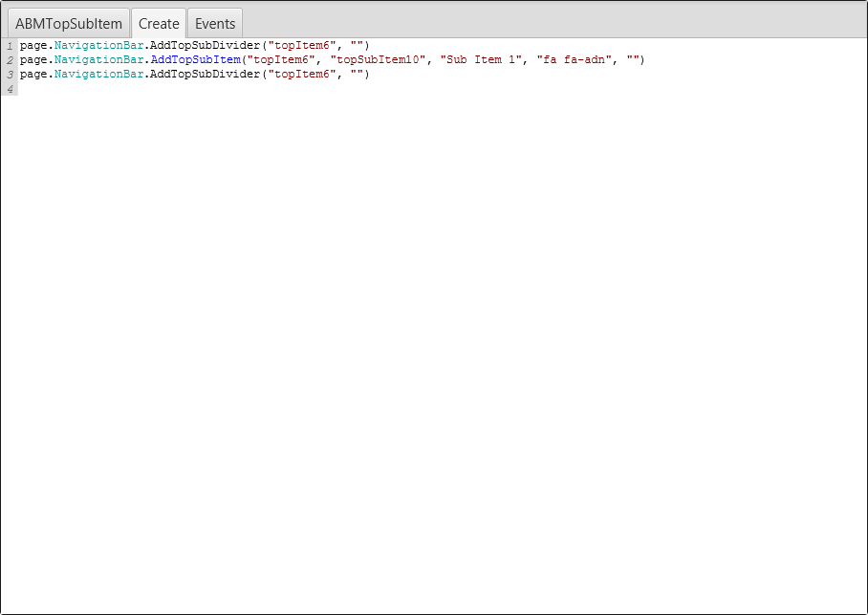868x615 pixels.
Task: Select the Create tab
Action: [159, 24]
